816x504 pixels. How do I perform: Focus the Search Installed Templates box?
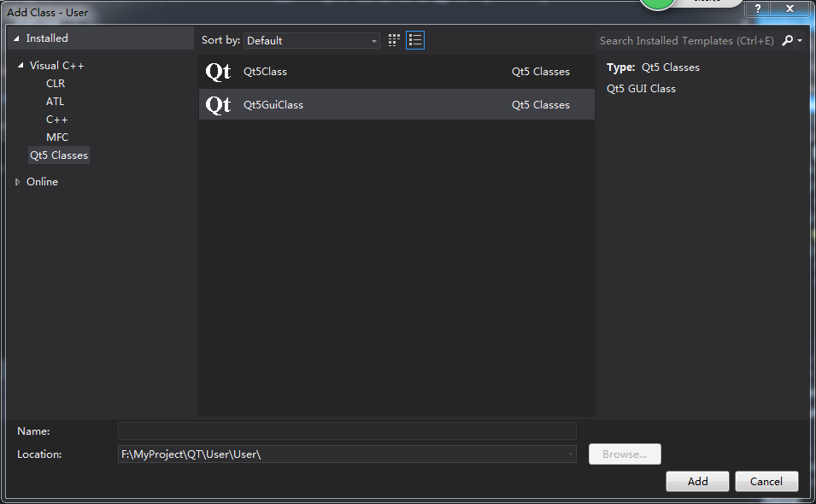(686, 40)
